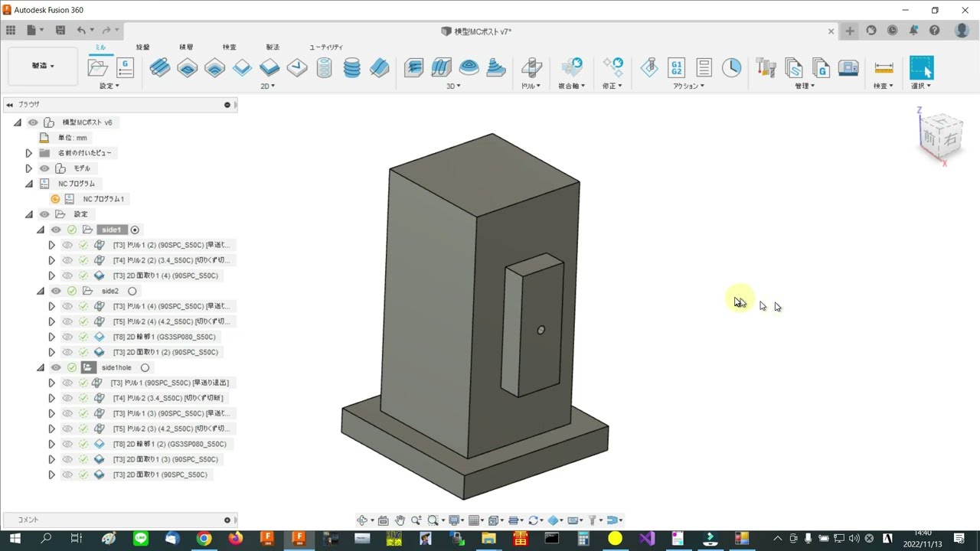The height and width of the screenshot is (551, 980).
Task: Open the Machine Library icon
Action: (848, 67)
